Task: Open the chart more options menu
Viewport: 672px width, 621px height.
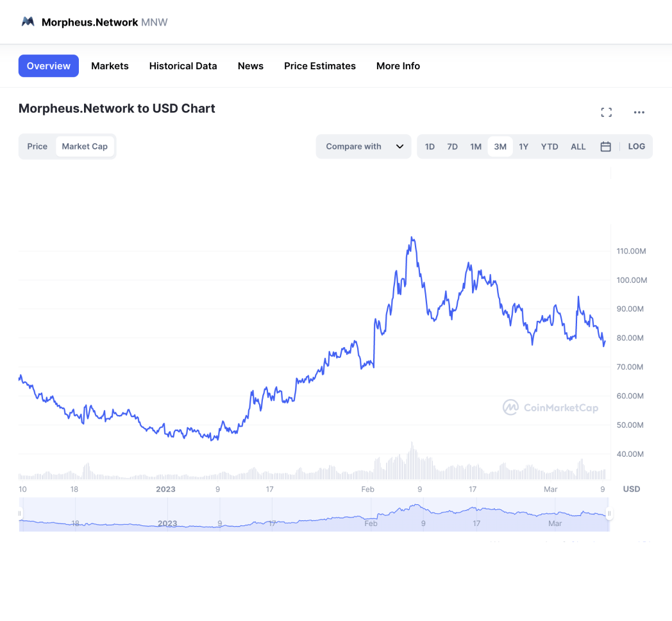Action: [x=639, y=112]
